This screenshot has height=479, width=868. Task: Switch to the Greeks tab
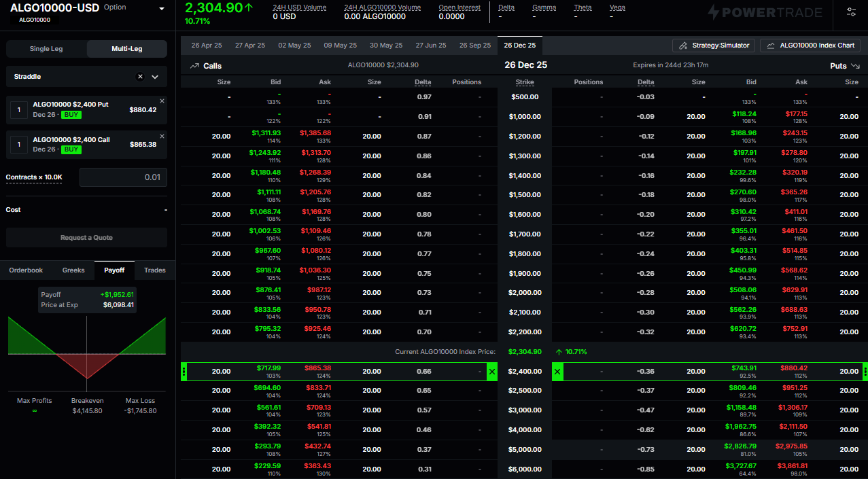[73, 270]
